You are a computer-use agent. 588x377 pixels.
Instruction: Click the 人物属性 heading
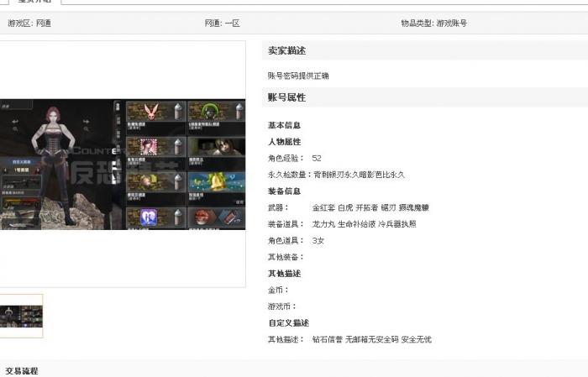[284, 142]
